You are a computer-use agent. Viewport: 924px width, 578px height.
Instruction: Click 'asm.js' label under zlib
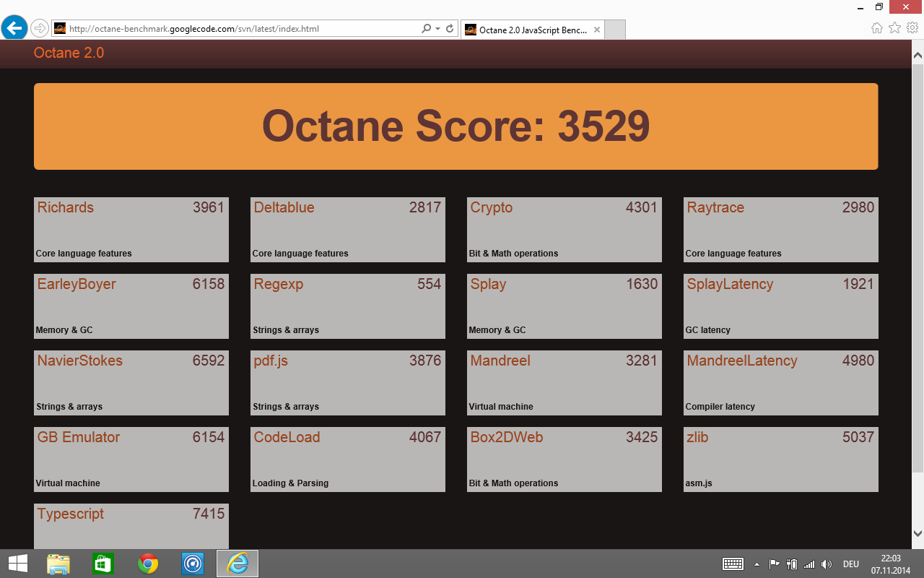(699, 483)
